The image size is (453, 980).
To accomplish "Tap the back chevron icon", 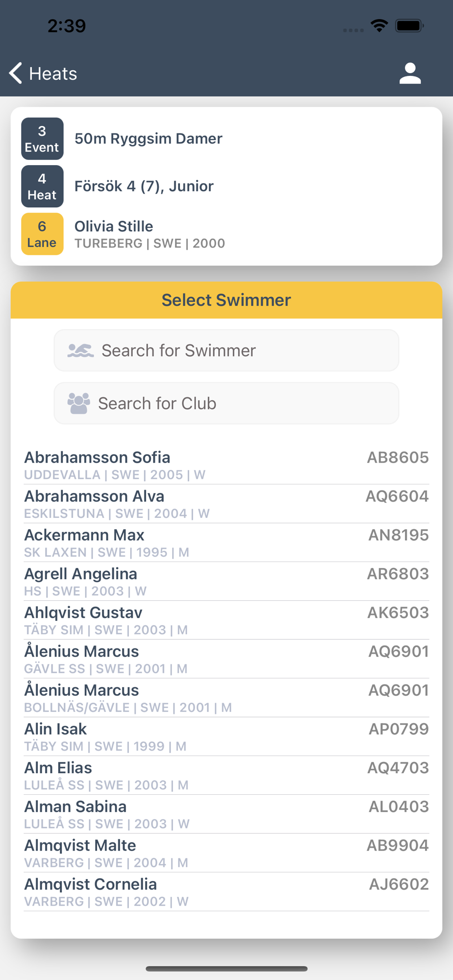I will click(x=16, y=73).
